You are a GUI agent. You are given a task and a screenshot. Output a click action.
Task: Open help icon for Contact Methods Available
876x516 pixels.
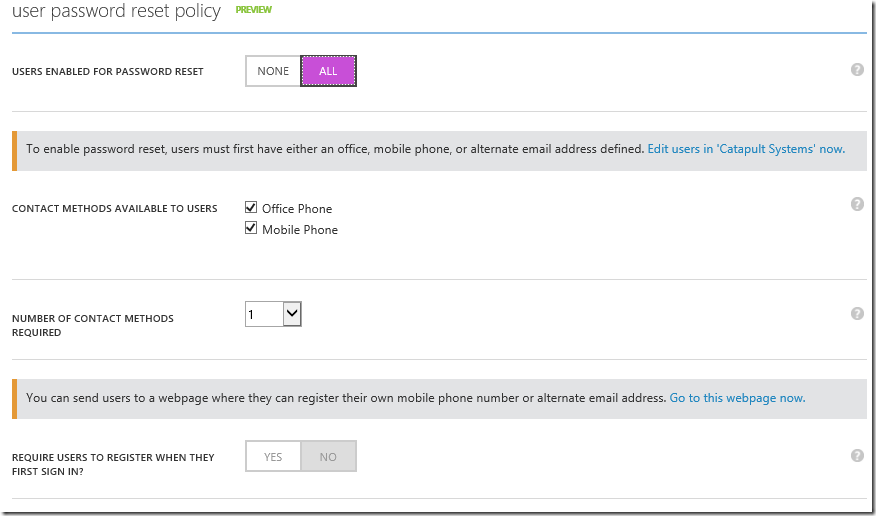point(857,204)
